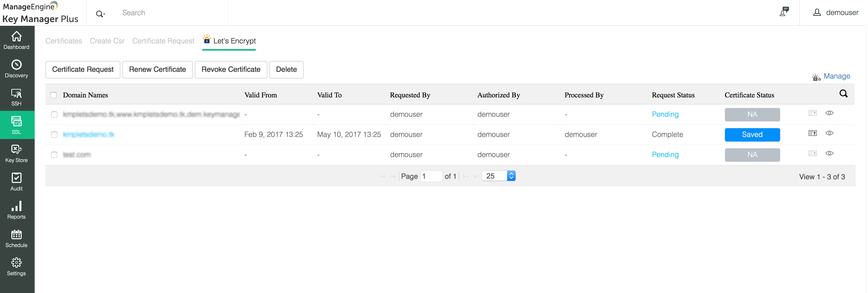Tick checkbox for the Complete certificate row

pos(54,135)
